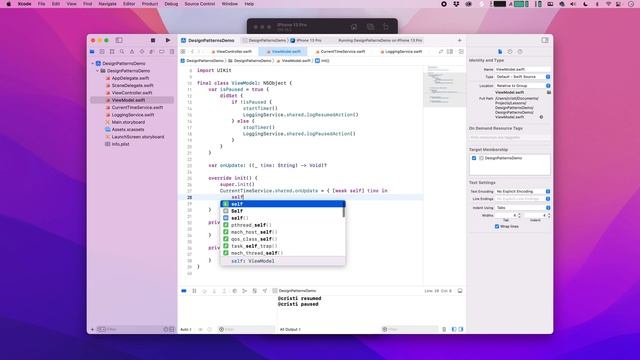This screenshot has height=360, width=640.
Task: Open the Product menu in the menu bar
Action: point(150,4)
